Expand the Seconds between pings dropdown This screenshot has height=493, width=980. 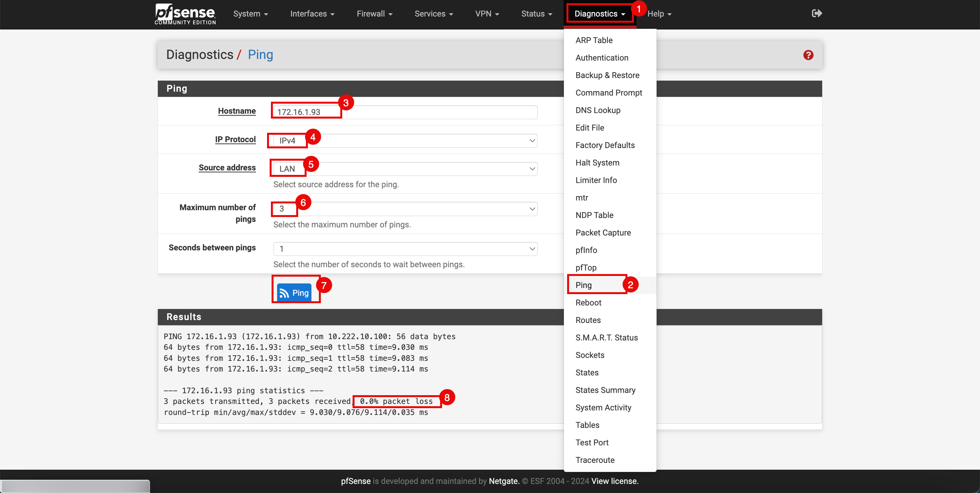[x=406, y=248]
